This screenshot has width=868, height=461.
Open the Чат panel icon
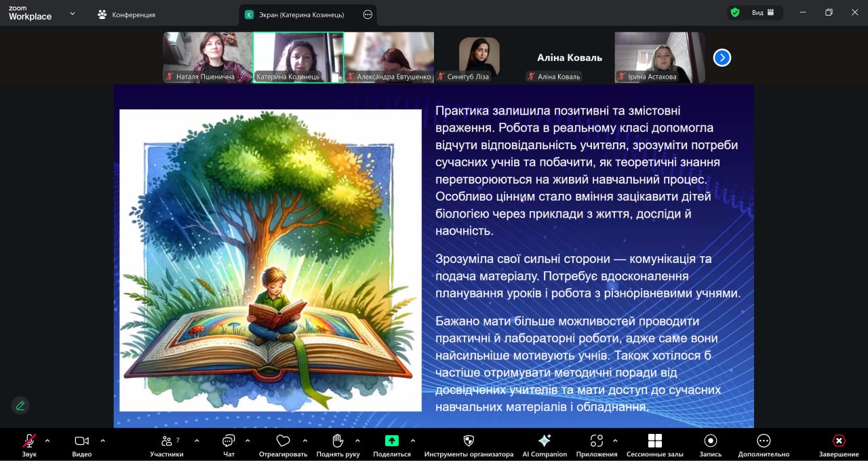click(229, 441)
